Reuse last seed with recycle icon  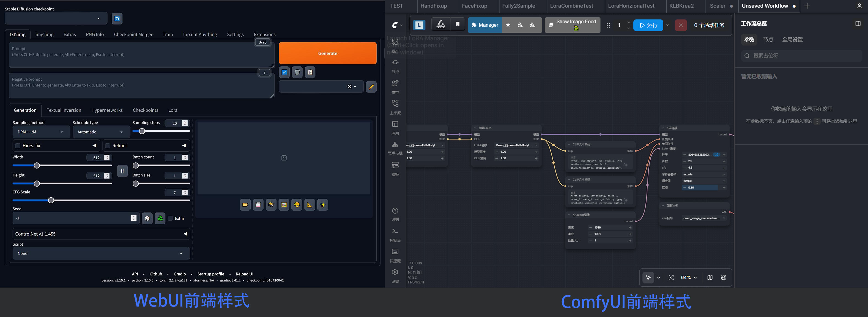160,218
